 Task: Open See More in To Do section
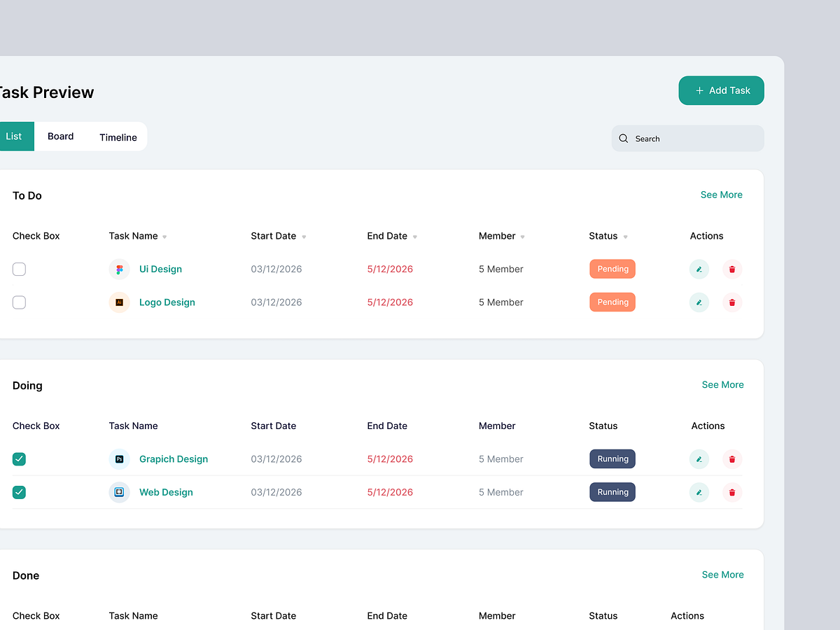pyautogui.click(x=722, y=195)
